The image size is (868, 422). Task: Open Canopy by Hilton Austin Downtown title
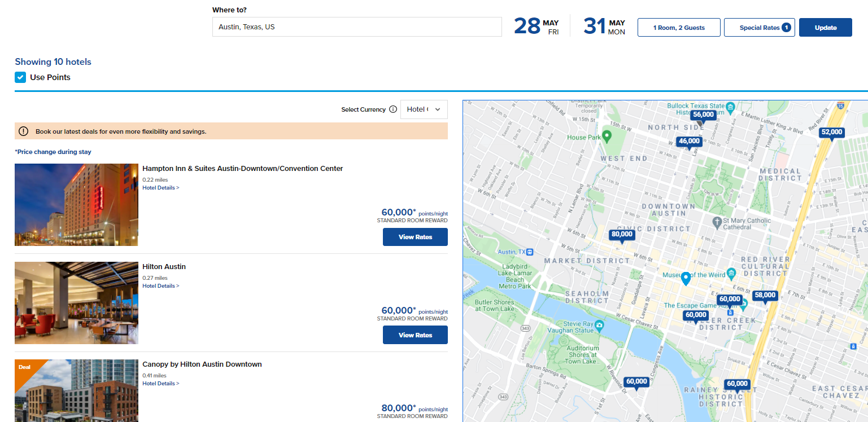coord(202,364)
